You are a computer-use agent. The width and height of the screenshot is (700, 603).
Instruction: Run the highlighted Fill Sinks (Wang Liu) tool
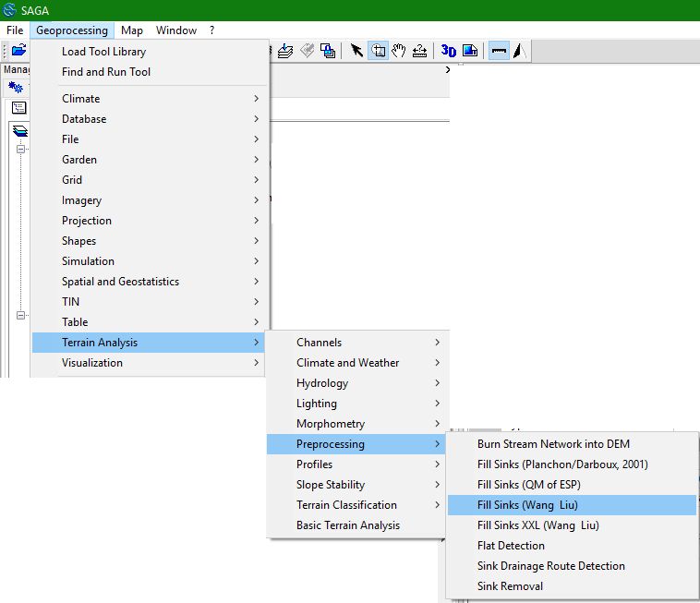pos(572,505)
